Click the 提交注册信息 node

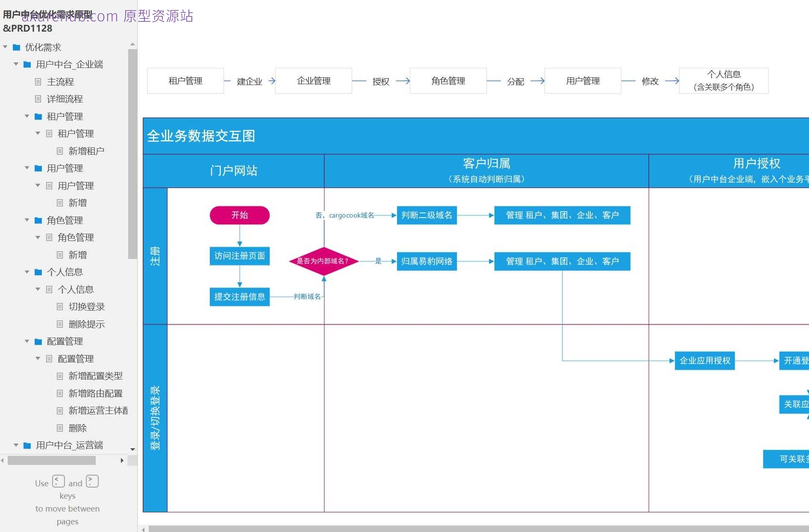pyautogui.click(x=240, y=297)
